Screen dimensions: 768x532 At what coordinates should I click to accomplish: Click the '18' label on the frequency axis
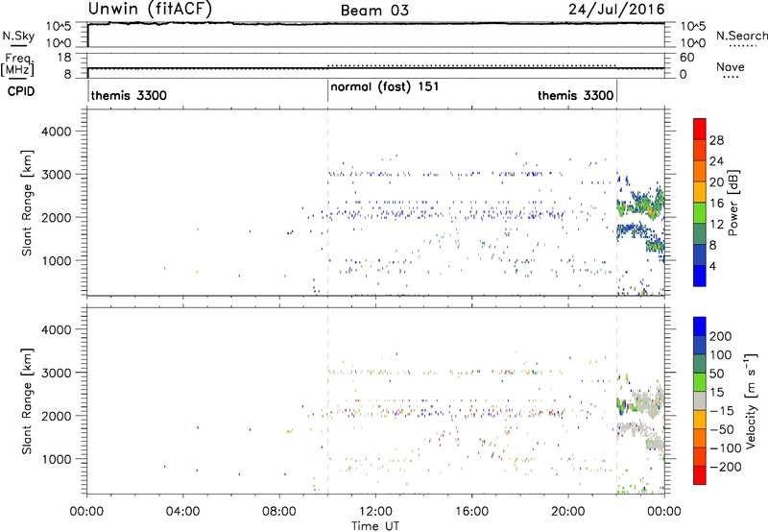64,58
